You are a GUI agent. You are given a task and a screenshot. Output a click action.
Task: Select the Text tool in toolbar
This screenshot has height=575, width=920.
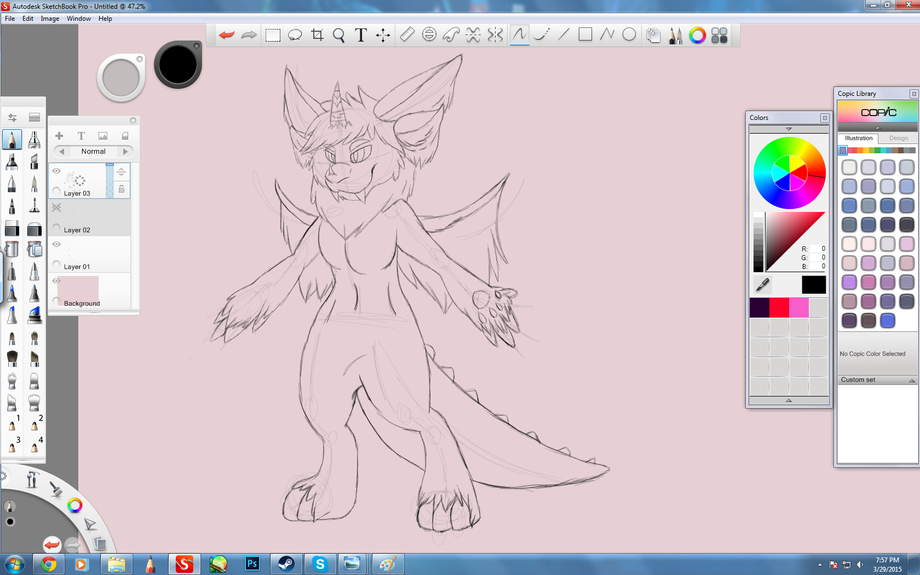pos(361,35)
